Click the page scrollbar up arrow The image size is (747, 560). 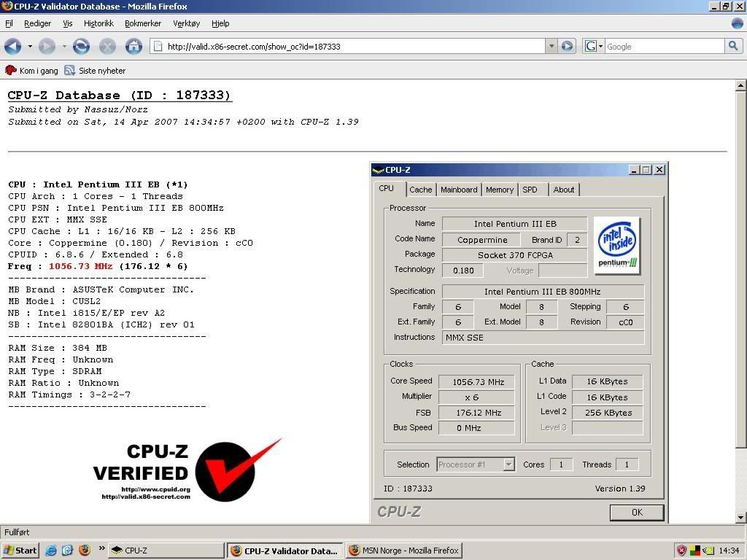740,86
